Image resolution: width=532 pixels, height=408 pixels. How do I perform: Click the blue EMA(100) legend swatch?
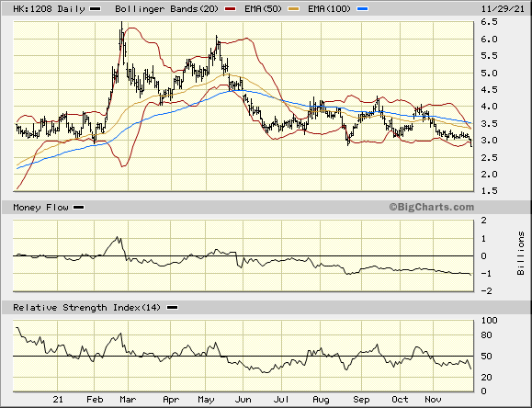[x=362, y=9]
